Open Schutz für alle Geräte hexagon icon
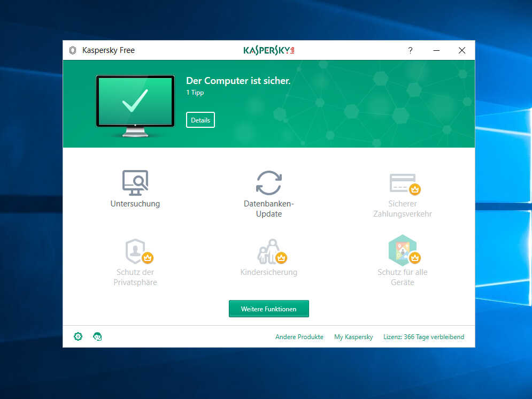532x399 pixels. 404,250
